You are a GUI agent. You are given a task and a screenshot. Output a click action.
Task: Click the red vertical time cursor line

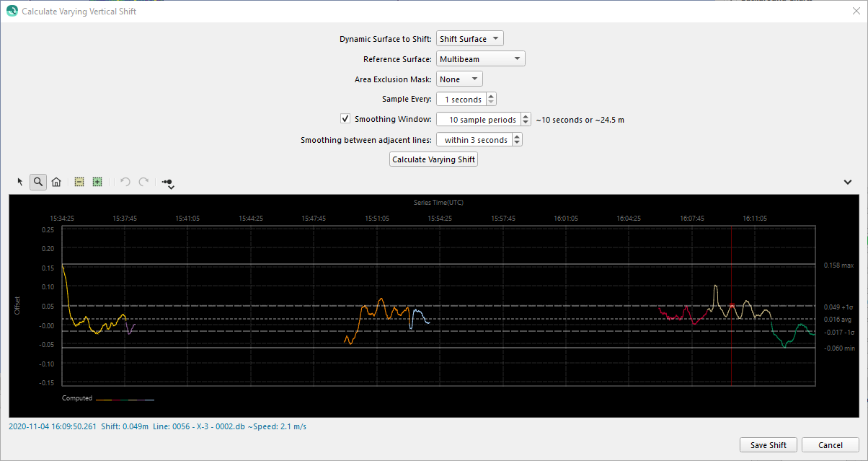(x=732, y=346)
